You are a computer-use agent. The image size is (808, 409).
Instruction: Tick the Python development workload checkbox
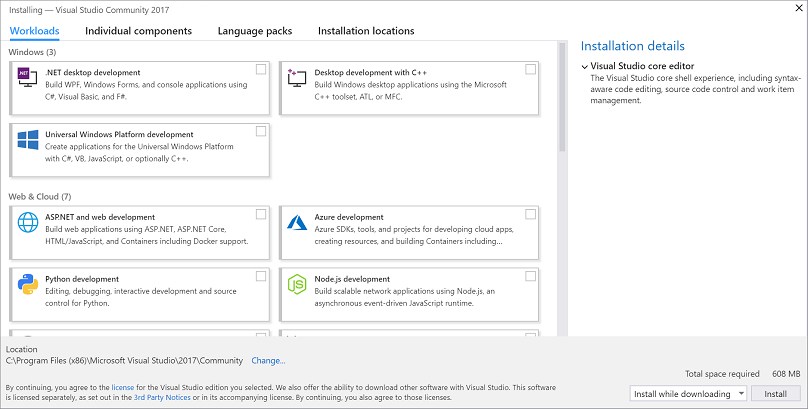261,276
